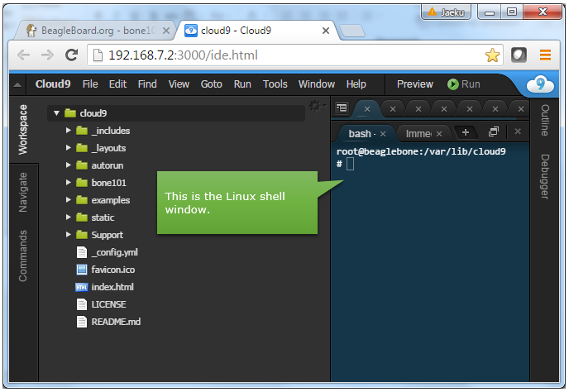
Task: Open the Chrome hamburger menu
Action: point(545,55)
